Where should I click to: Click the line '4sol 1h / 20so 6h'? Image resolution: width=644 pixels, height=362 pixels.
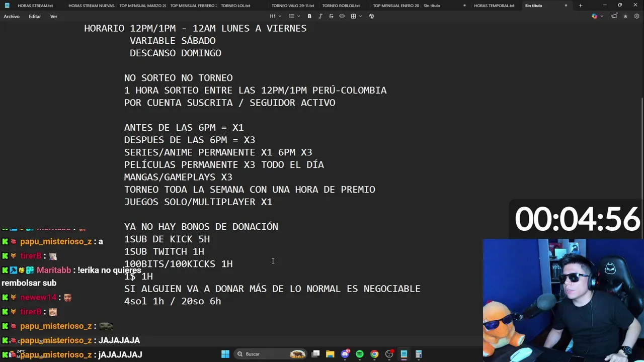173,301
